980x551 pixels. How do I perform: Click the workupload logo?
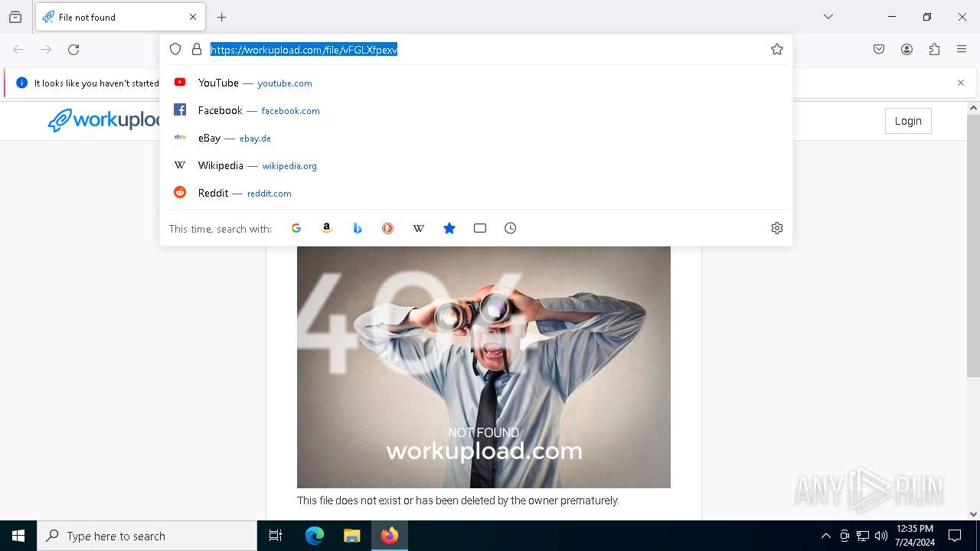(x=104, y=120)
